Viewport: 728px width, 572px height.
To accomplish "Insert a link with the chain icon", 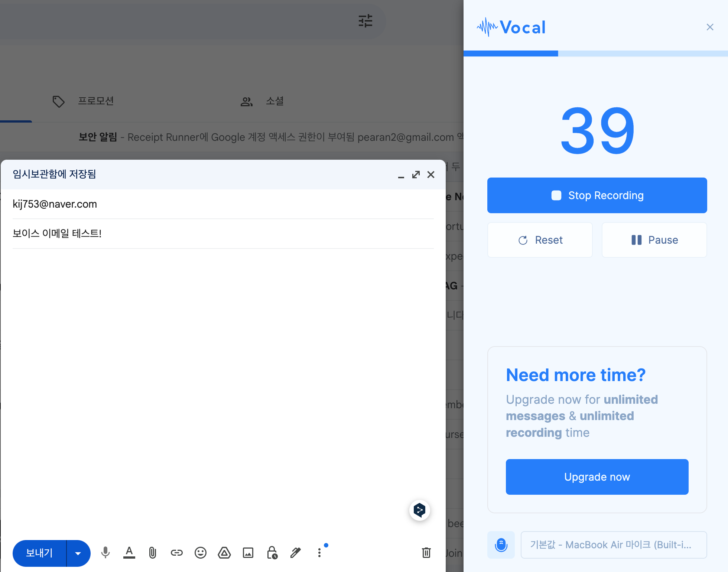I will click(x=176, y=553).
